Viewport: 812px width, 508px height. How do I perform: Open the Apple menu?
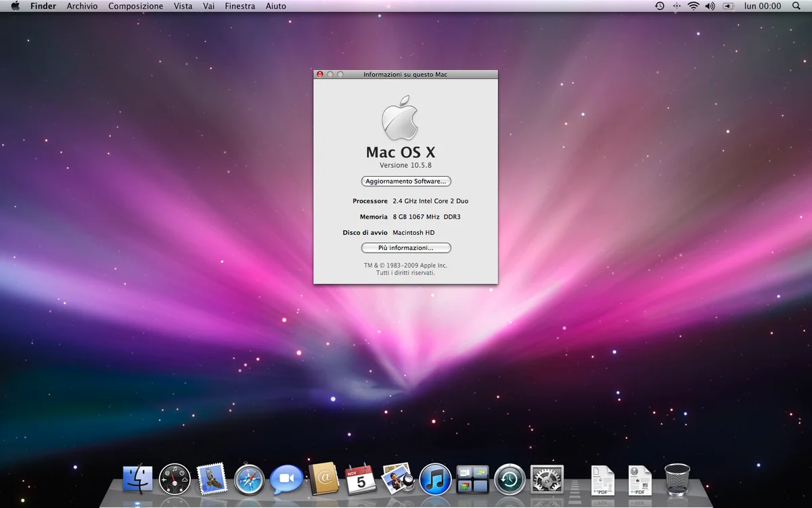click(x=15, y=6)
